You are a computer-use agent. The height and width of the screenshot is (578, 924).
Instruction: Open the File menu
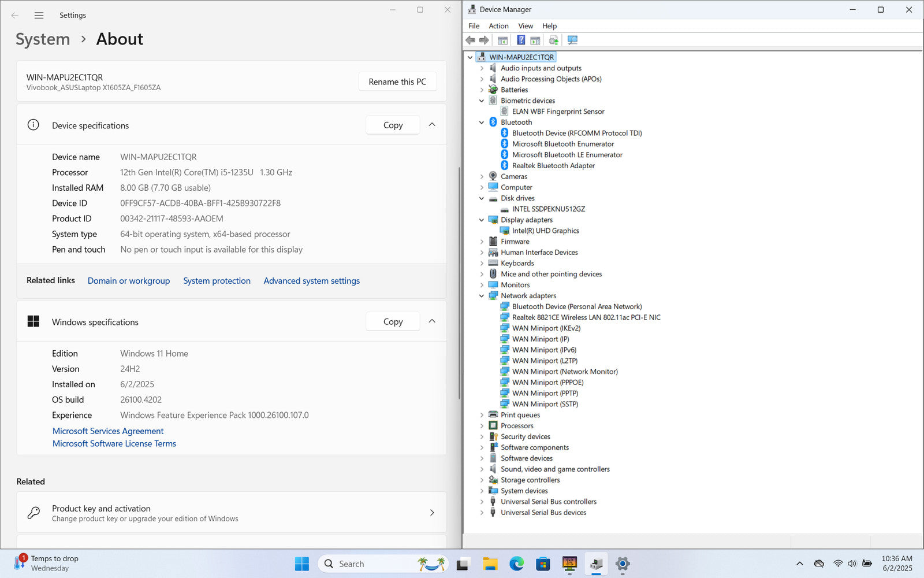coord(474,26)
